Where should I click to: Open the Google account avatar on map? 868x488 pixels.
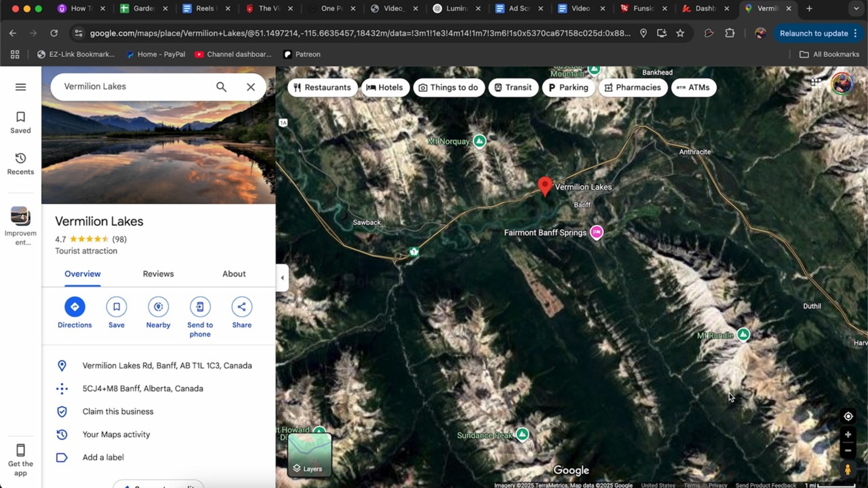pyautogui.click(x=842, y=84)
